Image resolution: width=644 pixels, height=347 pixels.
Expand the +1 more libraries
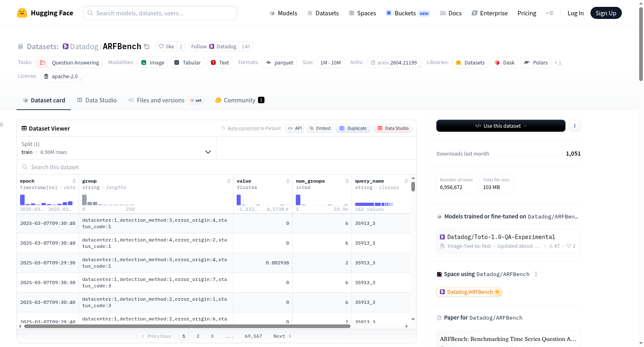pos(558,62)
